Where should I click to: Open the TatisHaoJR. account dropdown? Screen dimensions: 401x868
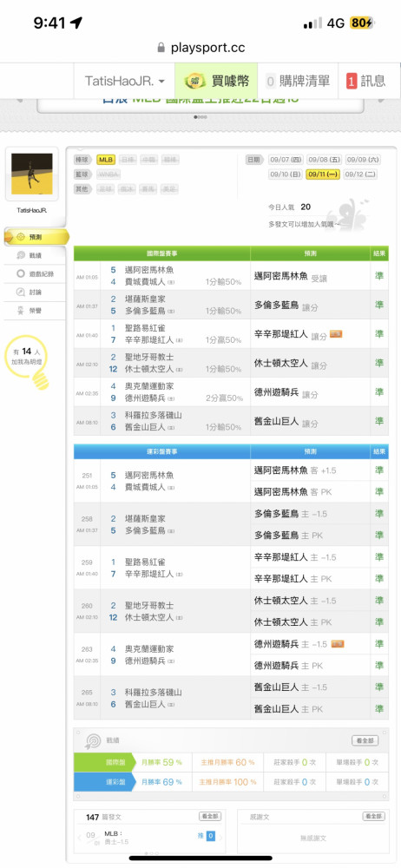(x=125, y=81)
